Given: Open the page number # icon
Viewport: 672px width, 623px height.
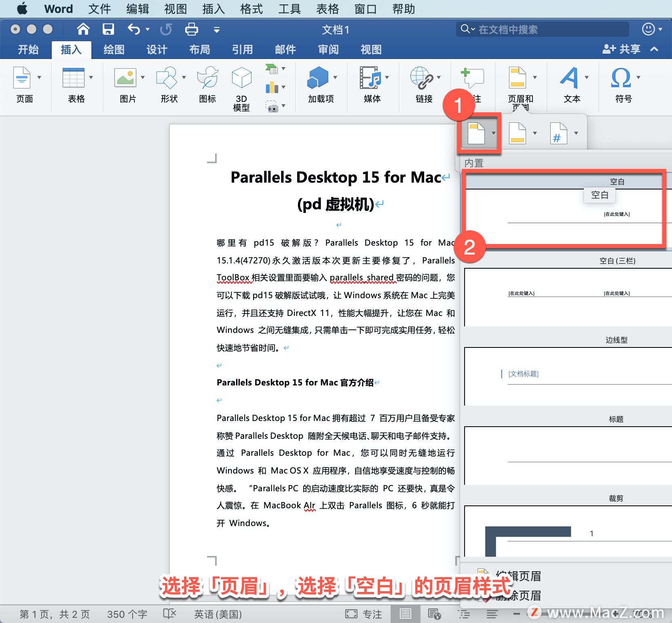Looking at the screenshot, I should pyautogui.click(x=559, y=133).
